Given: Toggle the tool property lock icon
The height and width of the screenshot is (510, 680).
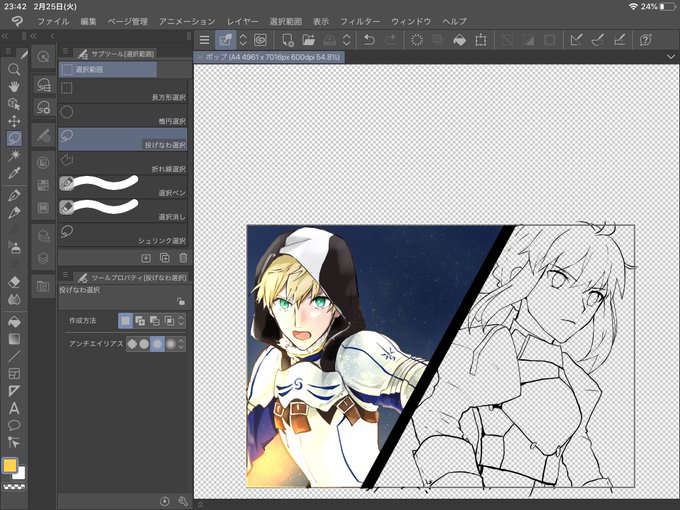Looking at the screenshot, I should click(181, 301).
